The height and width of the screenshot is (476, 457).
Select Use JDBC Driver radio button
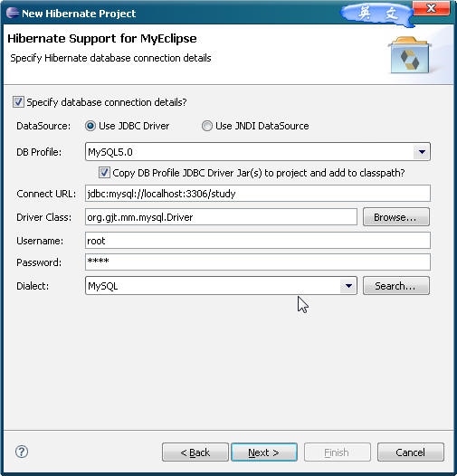point(90,126)
